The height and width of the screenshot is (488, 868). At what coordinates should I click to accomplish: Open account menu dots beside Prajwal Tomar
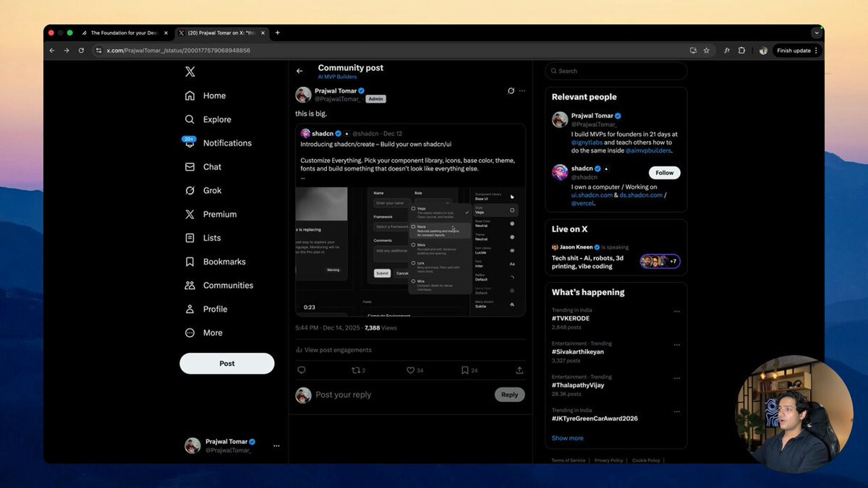[276, 446]
